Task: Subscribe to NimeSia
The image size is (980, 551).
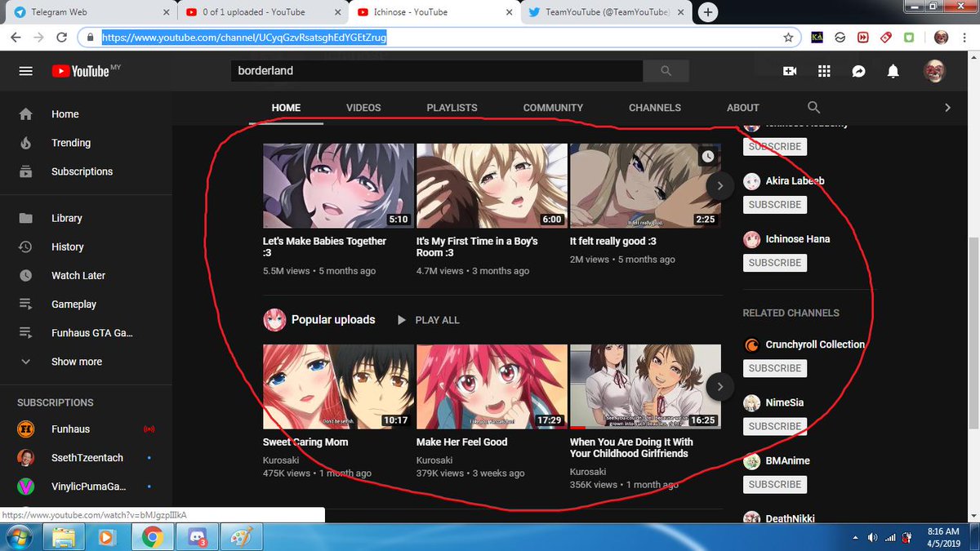Action: [775, 426]
